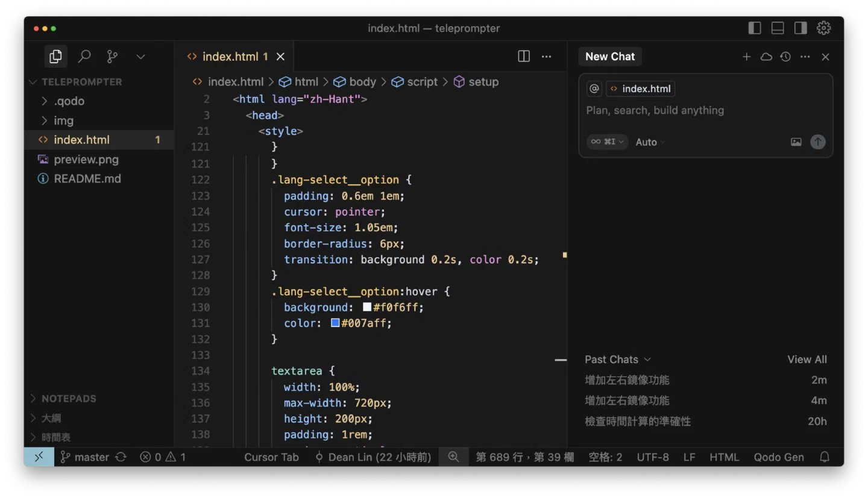Click the split editor icon

pos(524,57)
